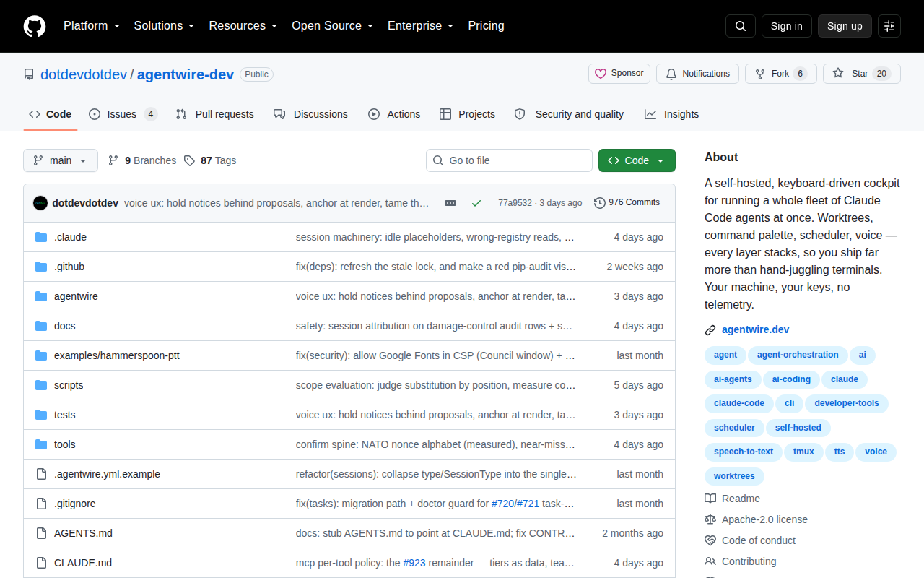This screenshot has width=924, height=578.
Task: Select the claude-code topic tag
Action: coord(738,403)
